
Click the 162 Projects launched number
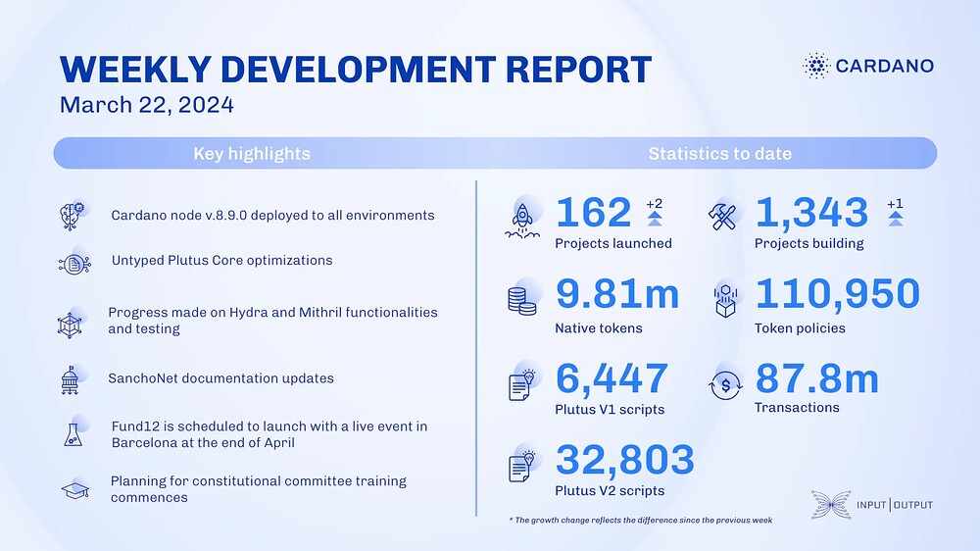point(594,213)
